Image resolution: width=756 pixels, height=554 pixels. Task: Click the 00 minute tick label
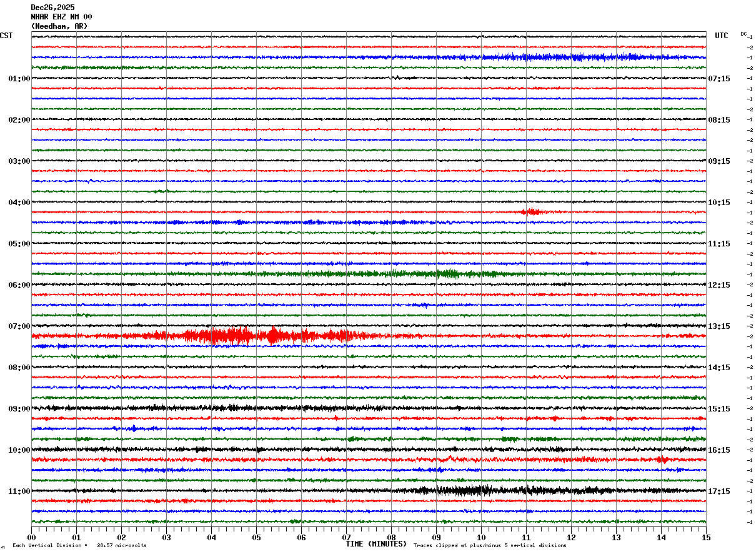(31, 537)
